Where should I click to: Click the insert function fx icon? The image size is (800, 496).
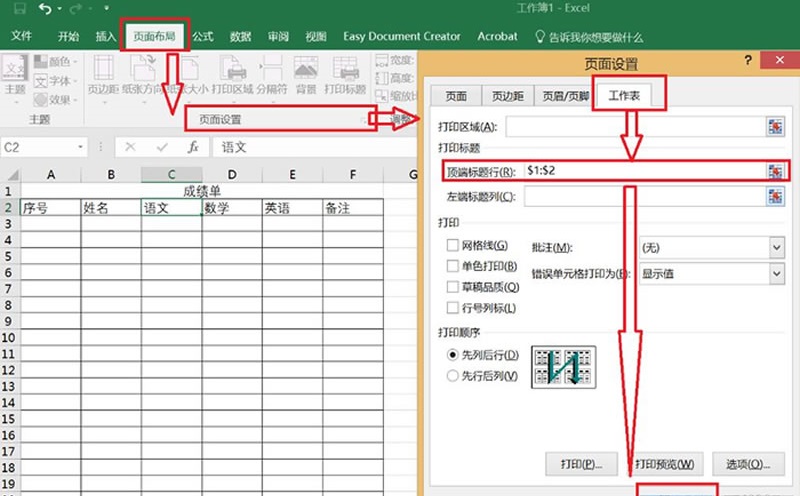point(193,147)
